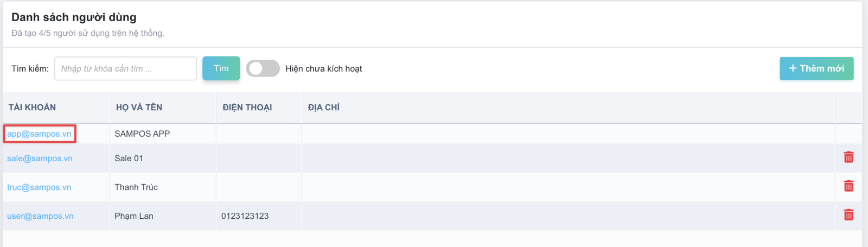Add a new user with Thêm mới
Viewport: 868px width, 247px height.
(816, 68)
